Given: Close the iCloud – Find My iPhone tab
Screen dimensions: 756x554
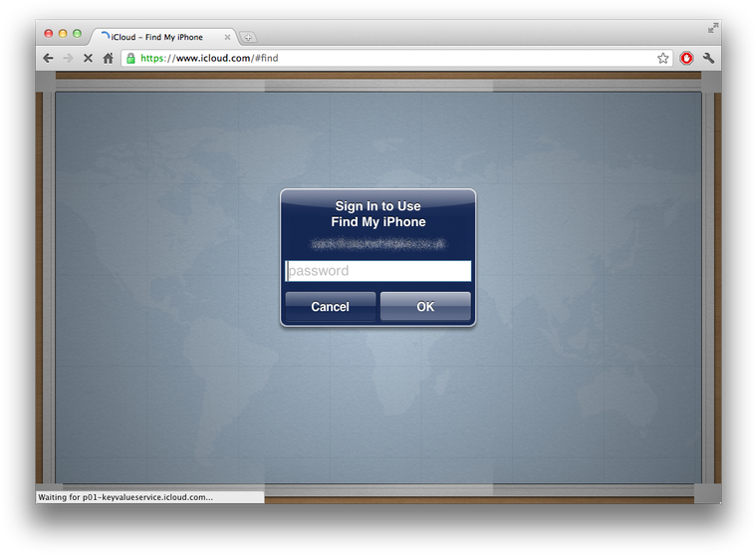Looking at the screenshot, I should pyautogui.click(x=227, y=37).
